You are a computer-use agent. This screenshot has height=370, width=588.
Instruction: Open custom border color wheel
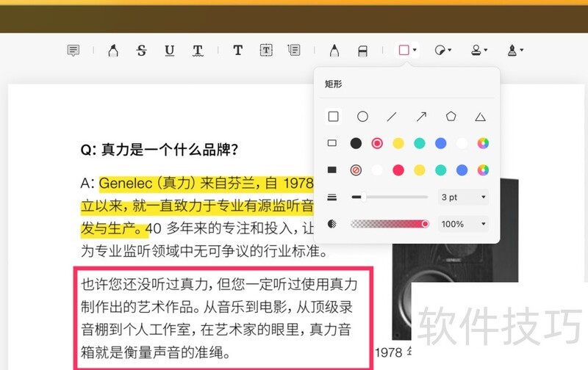(483, 143)
